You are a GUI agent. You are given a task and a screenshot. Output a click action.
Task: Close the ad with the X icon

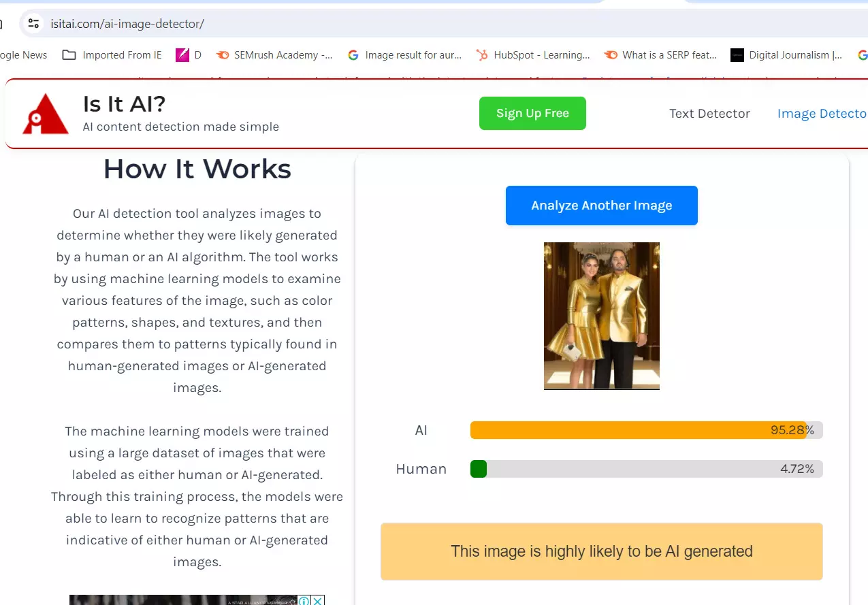[317, 600]
